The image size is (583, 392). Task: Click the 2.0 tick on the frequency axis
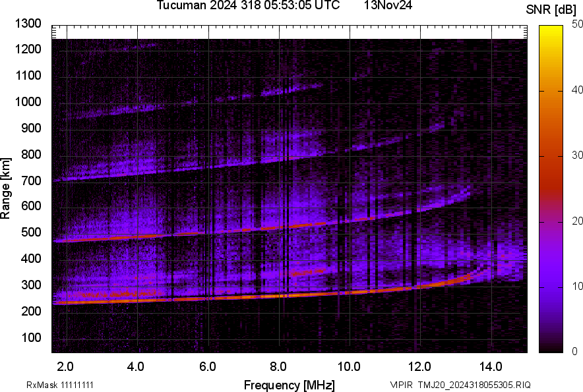pyautogui.click(x=65, y=366)
